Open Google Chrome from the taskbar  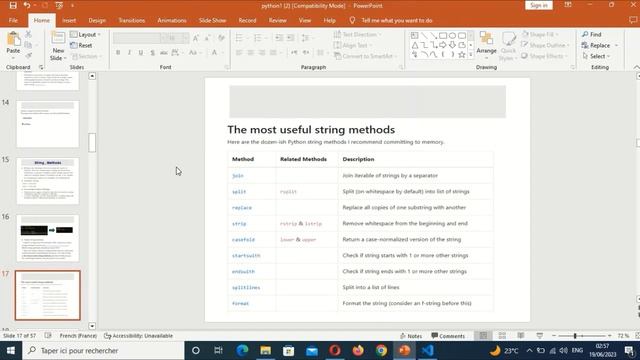(381, 351)
